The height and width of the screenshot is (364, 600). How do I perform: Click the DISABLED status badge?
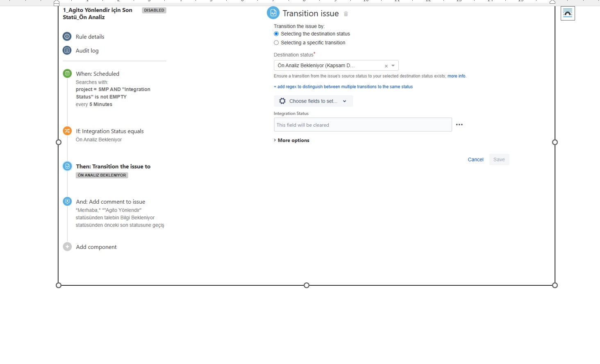point(154,10)
